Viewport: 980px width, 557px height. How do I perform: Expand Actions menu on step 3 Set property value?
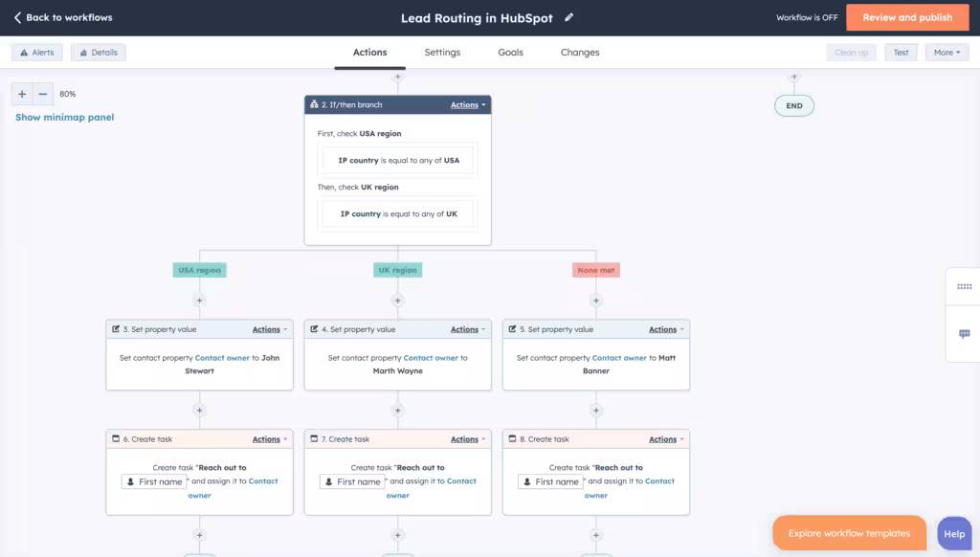point(270,329)
